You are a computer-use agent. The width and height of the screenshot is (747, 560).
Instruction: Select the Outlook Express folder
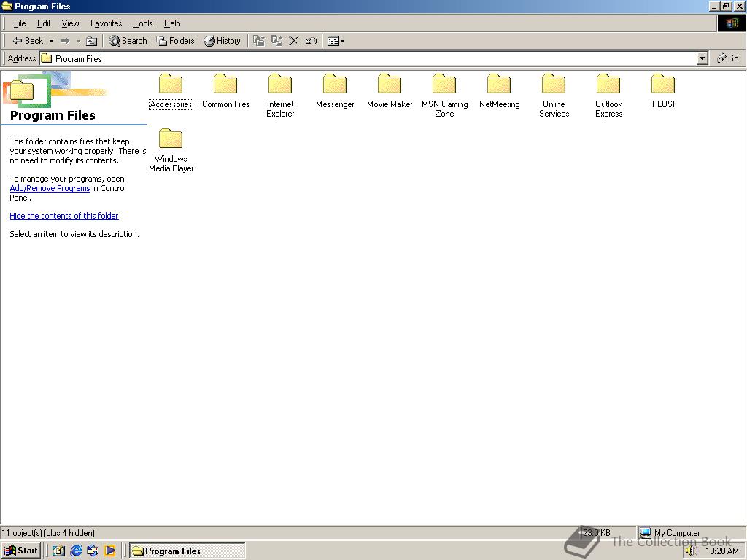(x=609, y=96)
